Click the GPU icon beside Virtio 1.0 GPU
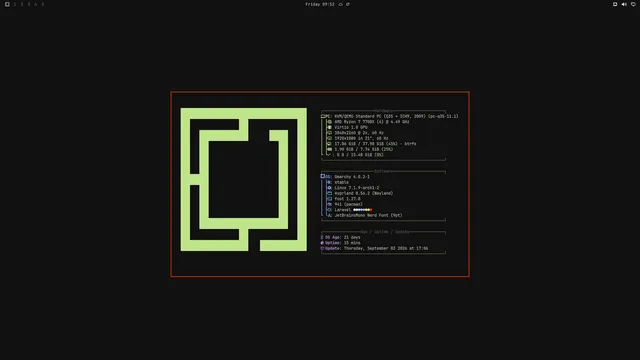The height and width of the screenshot is (360, 640). tap(329, 127)
